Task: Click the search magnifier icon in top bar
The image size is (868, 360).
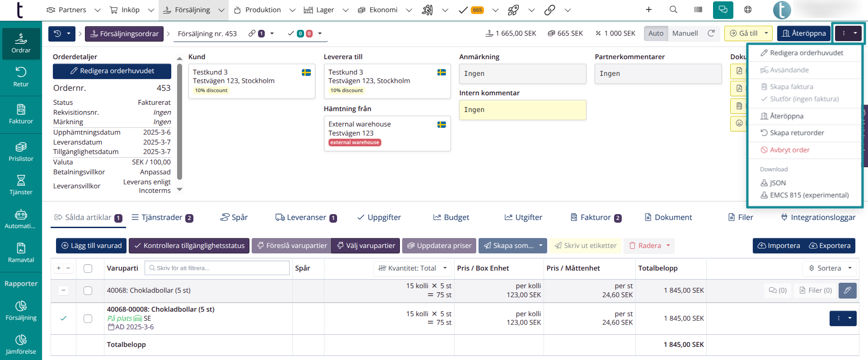Action: 673,9
